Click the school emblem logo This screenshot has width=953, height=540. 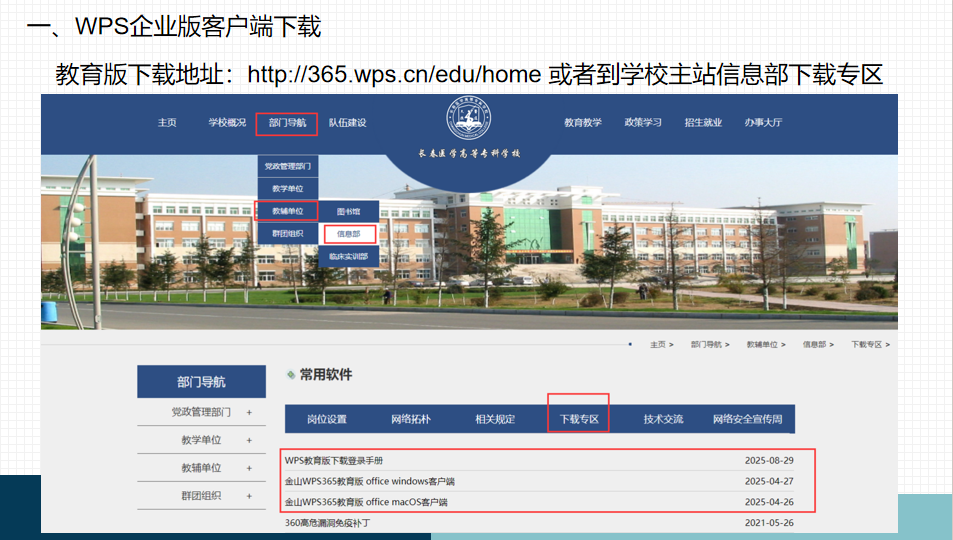(469, 117)
